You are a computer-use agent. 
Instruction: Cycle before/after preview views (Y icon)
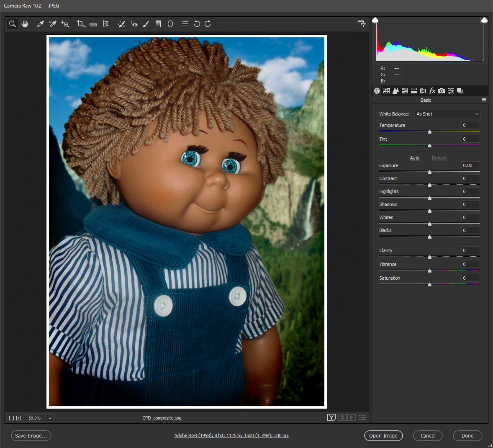(x=331, y=417)
